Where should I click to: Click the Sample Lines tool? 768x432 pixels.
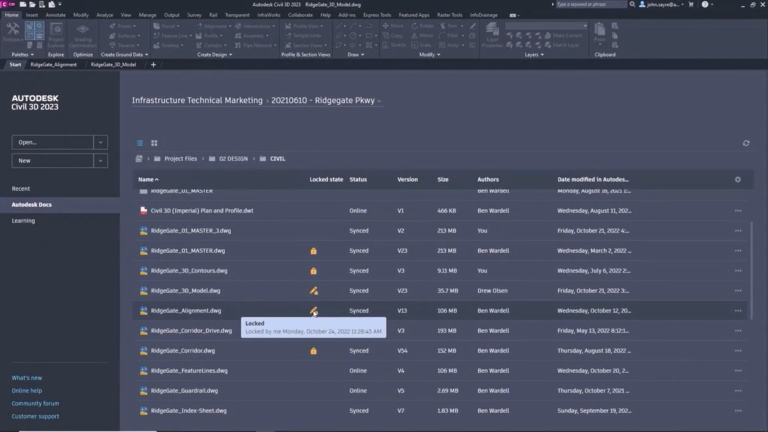coord(303,36)
